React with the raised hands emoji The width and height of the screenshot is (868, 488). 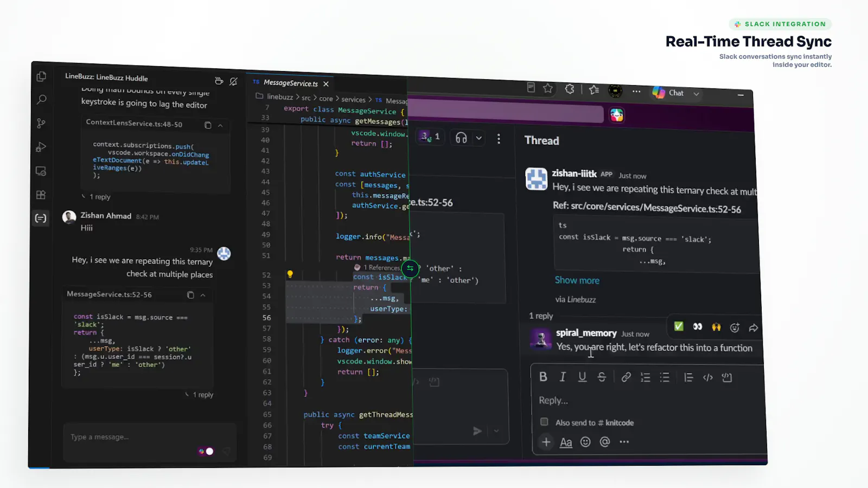point(716,327)
